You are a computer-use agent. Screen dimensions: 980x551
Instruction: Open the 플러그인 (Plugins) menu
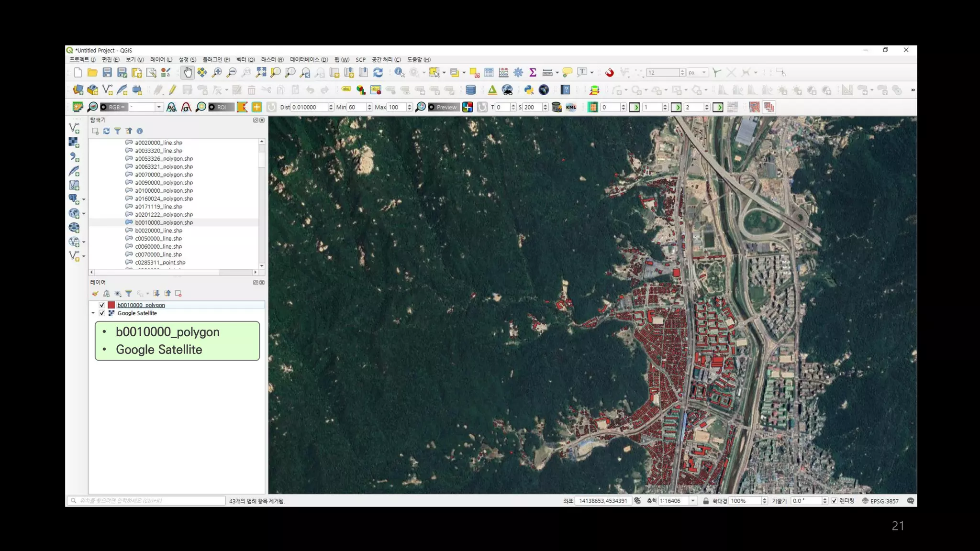point(216,60)
